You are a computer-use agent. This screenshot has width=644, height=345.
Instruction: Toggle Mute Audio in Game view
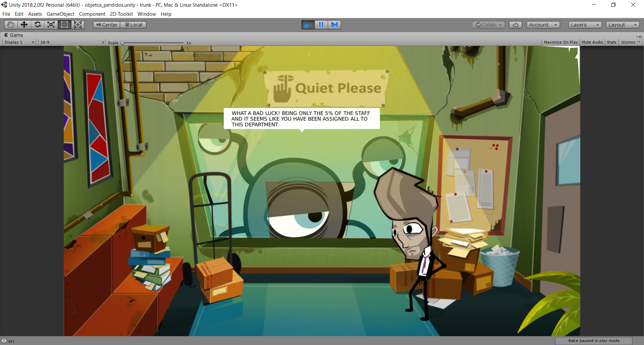pyautogui.click(x=592, y=42)
